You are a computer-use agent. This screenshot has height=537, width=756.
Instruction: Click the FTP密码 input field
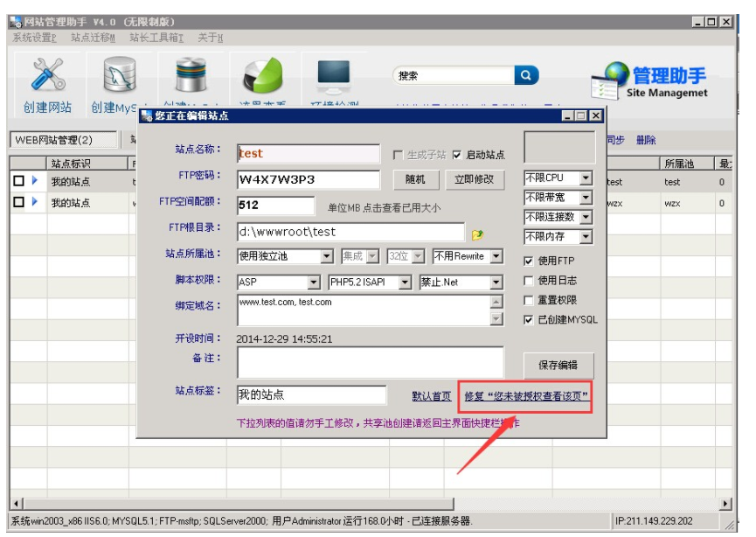click(x=309, y=179)
